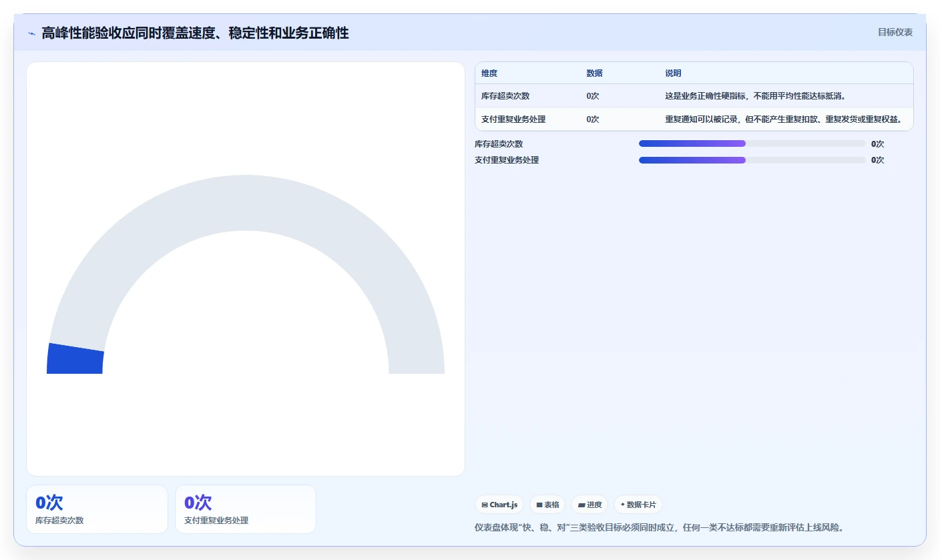
Task: Click the footer note starting with 仪表盘体现
Action: point(660,527)
